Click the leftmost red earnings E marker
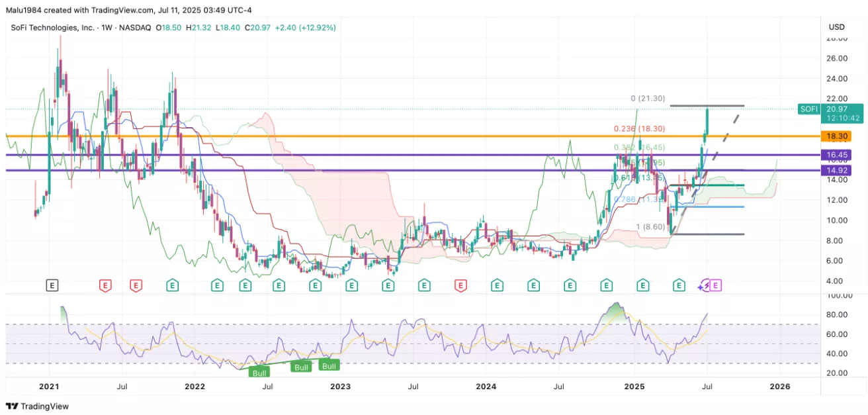868x415 pixels. 105,285
